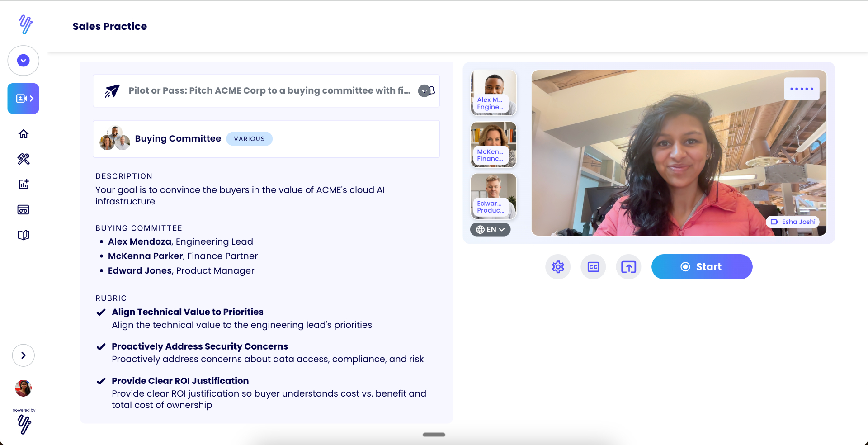Open the account menu via your avatar
Screen dimensions: 868x445
pos(23,388)
